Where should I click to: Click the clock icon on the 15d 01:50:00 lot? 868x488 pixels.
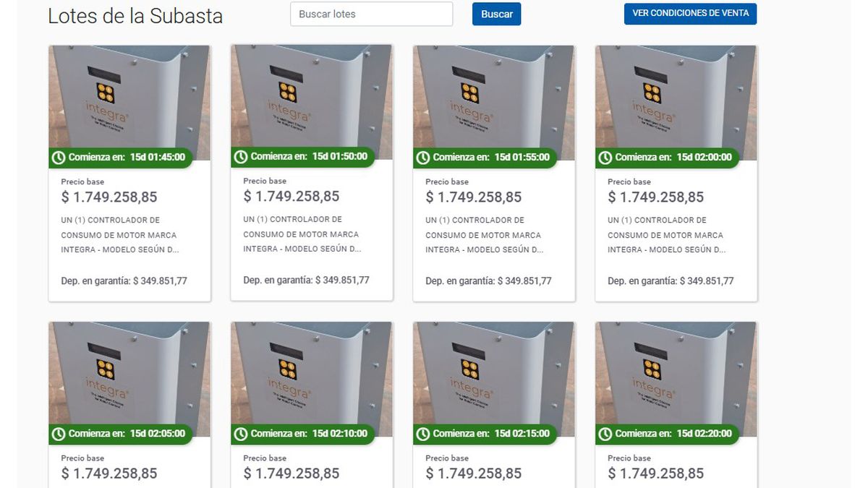(241, 157)
